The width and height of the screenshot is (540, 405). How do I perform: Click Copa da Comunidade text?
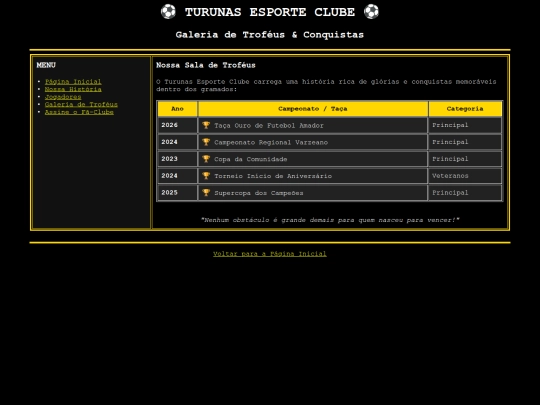click(251, 159)
